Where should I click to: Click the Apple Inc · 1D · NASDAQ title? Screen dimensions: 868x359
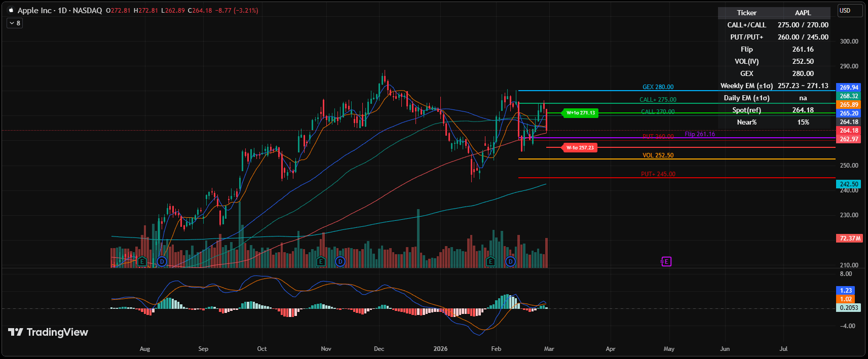pos(60,10)
